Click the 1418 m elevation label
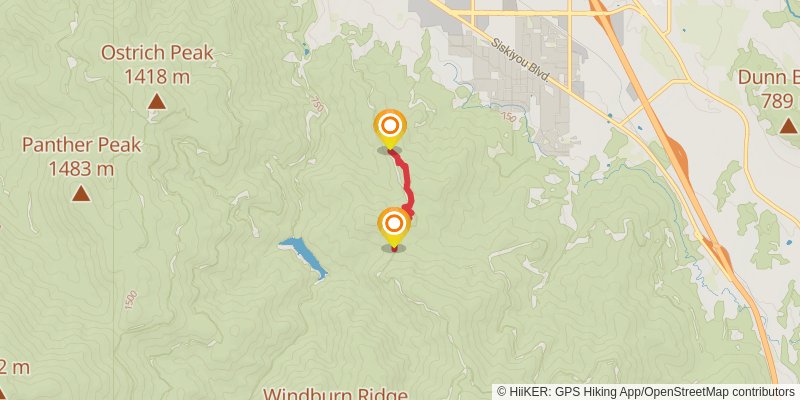 click(x=157, y=77)
